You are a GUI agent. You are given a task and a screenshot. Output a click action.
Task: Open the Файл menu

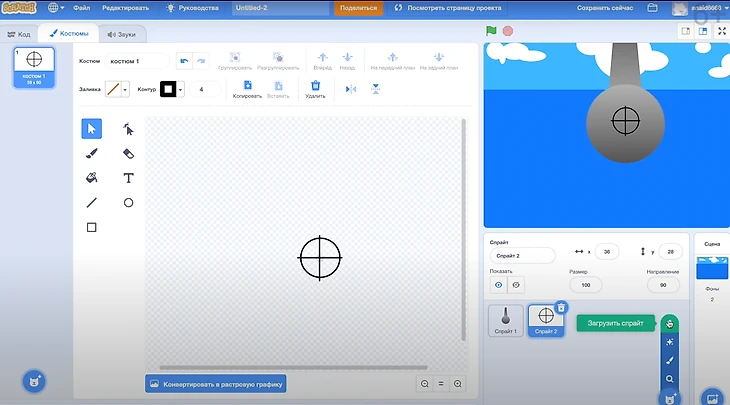[x=81, y=8]
